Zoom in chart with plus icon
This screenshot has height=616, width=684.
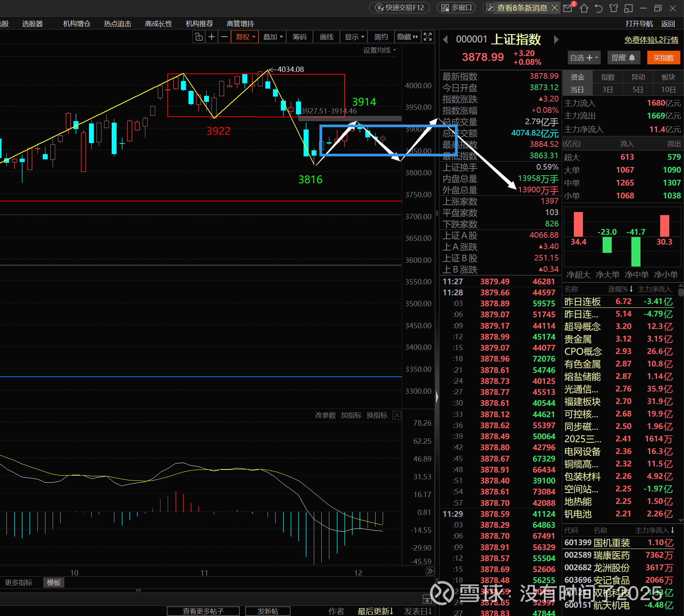pos(212,37)
